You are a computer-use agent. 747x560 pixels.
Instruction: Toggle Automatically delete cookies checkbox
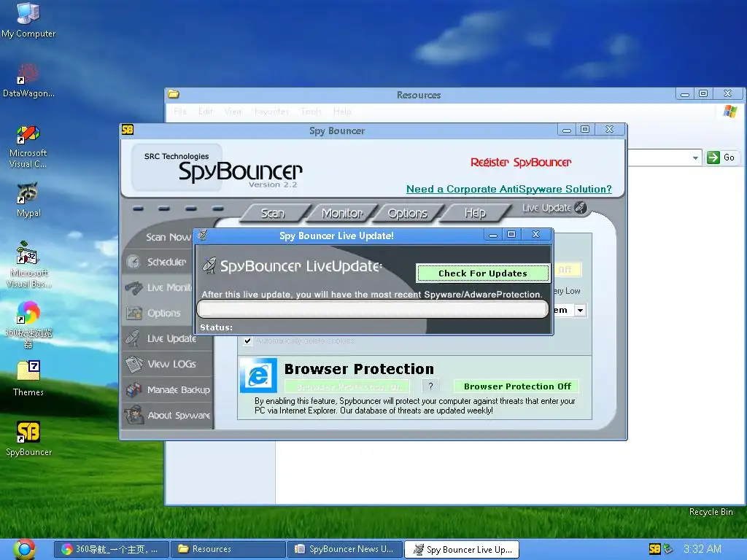click(x=248, y=341)
